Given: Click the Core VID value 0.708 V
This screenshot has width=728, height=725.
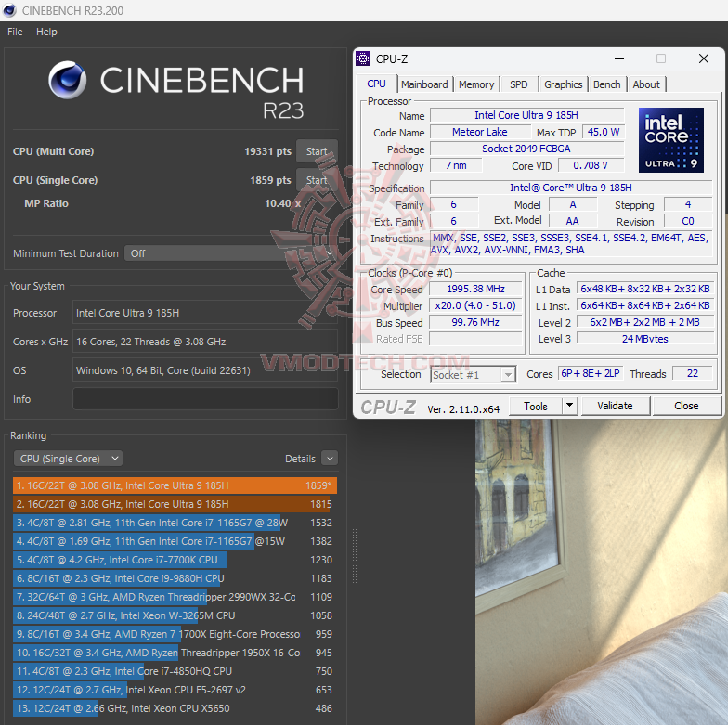Looking at the screenshot, I should pyautogui.click(x=591, y=165).
